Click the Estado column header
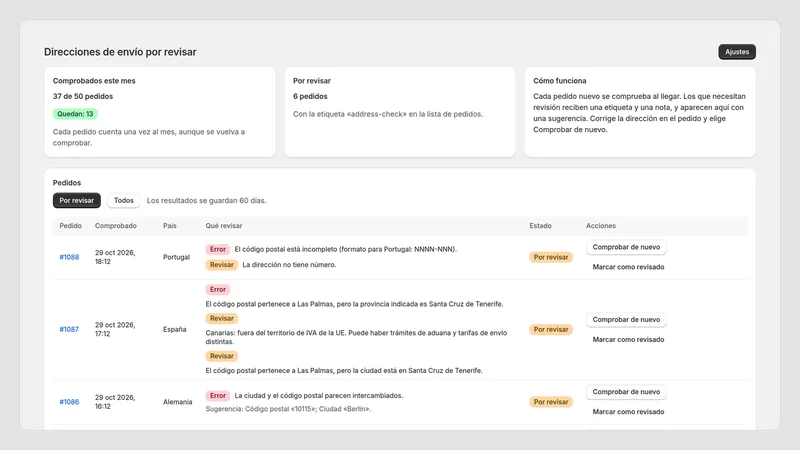This screenshot has height=450, width=800. coord(540,226)
